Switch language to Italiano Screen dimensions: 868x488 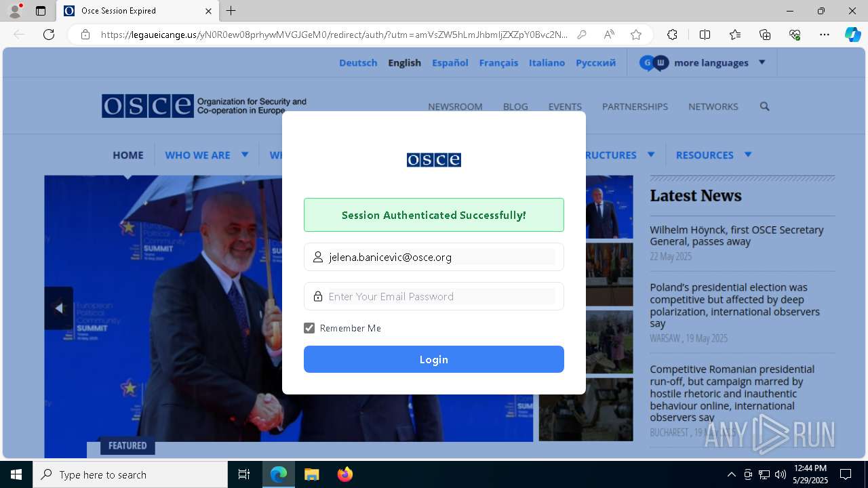coord(547,62)
